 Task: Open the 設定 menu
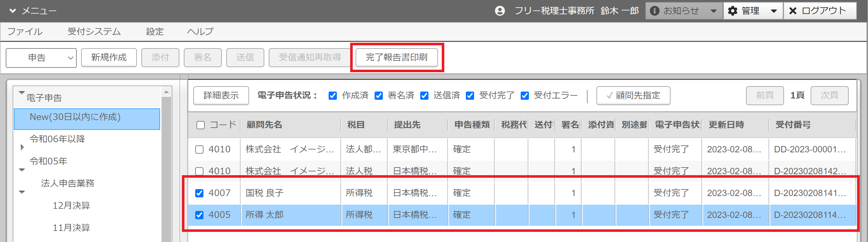(x=155, y=32)
